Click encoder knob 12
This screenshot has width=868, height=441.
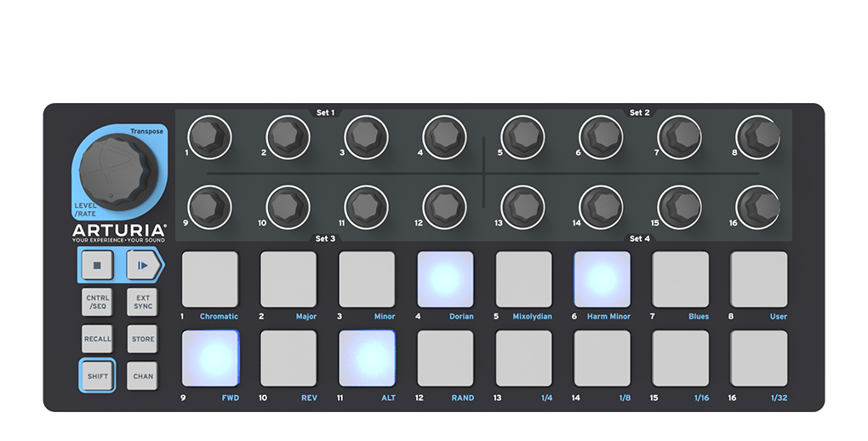click(444, 207)
